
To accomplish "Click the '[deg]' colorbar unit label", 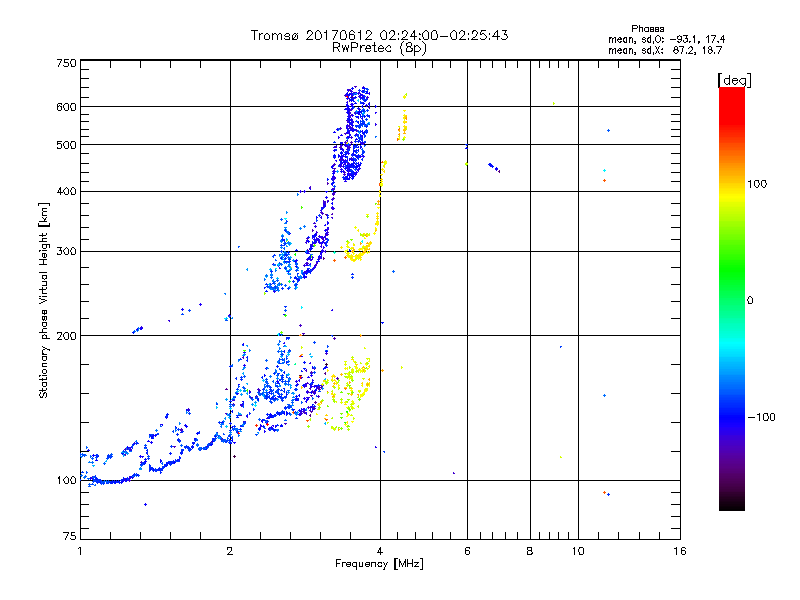I will point(734,80).
